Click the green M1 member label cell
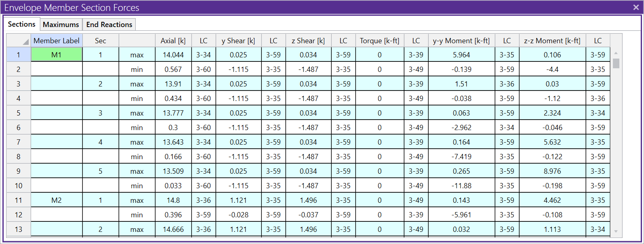 pyautogui.click(x=57, y=55)
